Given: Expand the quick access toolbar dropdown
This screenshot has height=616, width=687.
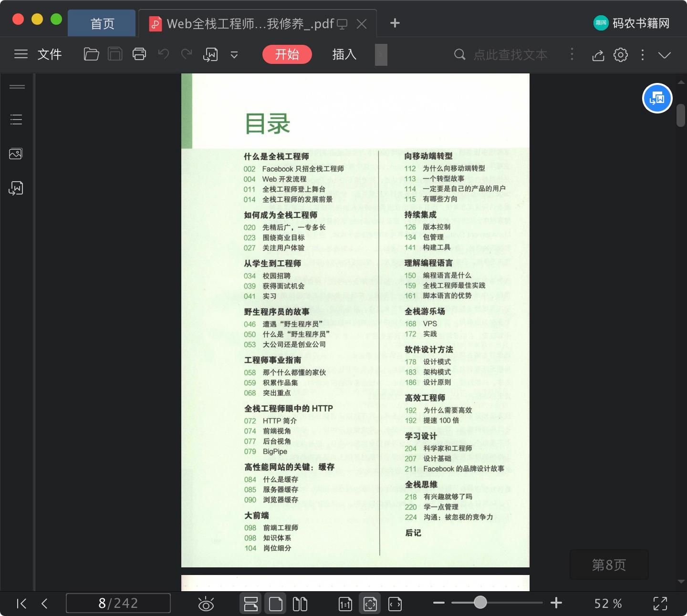Looking at the screenshot, I should pos(234,55).
